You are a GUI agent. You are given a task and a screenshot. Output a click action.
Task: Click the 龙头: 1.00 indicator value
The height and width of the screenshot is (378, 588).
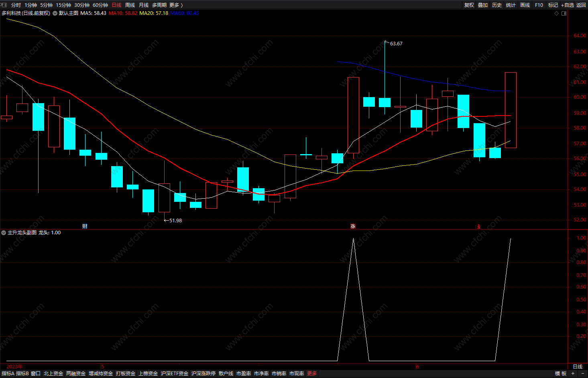click(x=50, y=233)
